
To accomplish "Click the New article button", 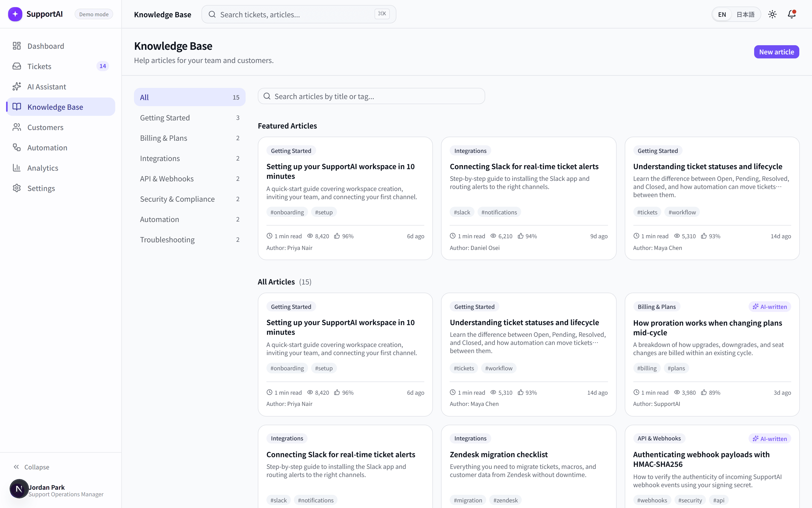I will pos(776,52).
